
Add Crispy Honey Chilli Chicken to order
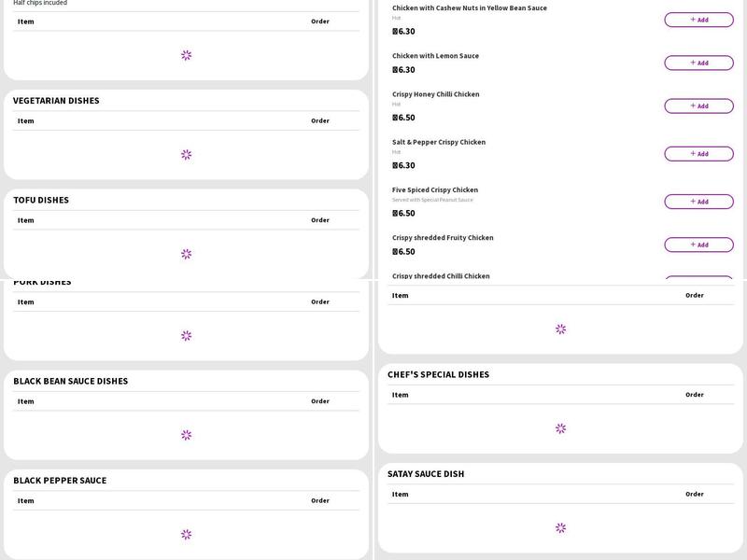tap(698, 105)
